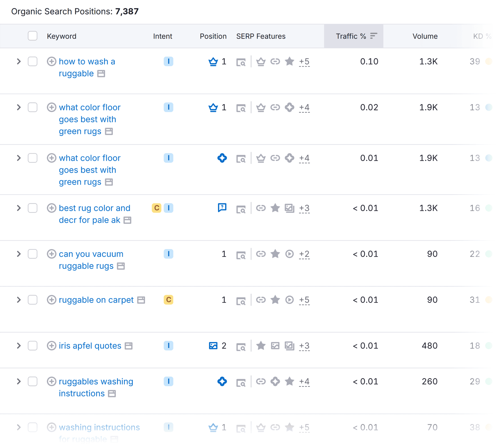
Task: Click add icon beside 'ruggable on carpet'
Action: 51,300
